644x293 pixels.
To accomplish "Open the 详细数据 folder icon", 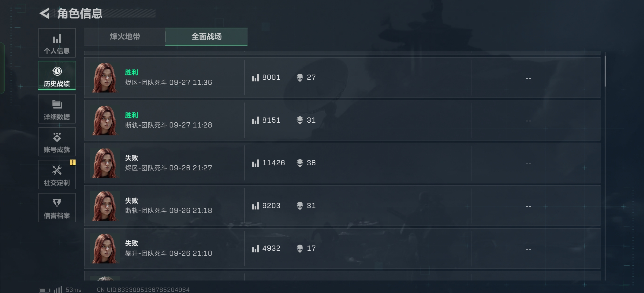I will (x=57, y=104).
